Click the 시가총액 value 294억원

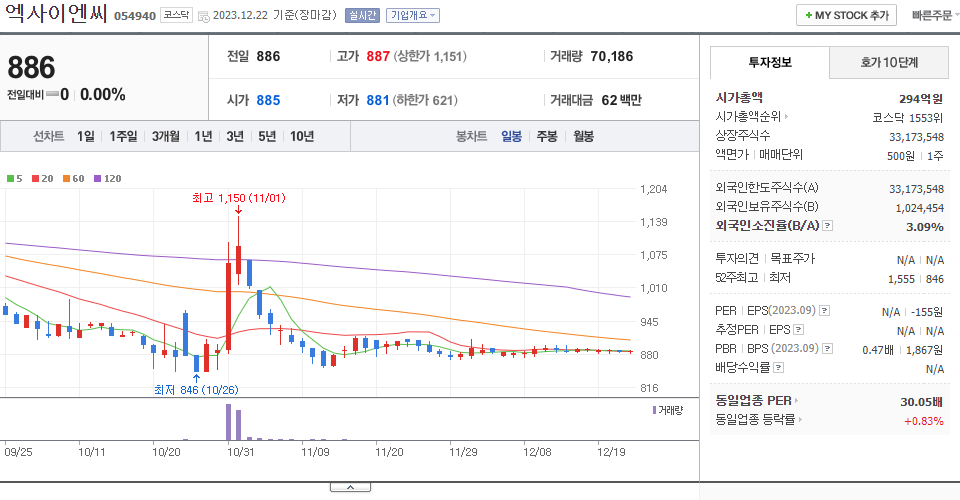coord(921,99)
